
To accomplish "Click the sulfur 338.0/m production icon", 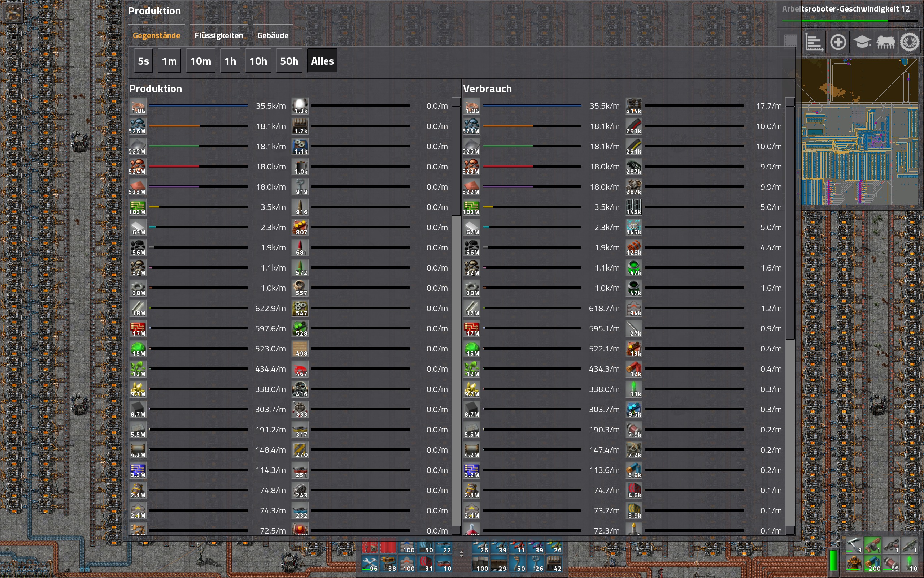I will click(138, 389).
